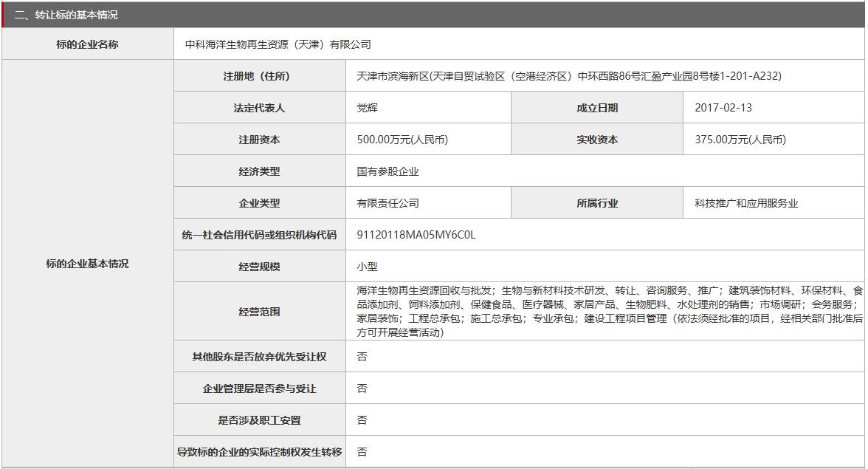Click the 实收资本 value 375.00万元（人民币）
This screenshot has height=469, width=868.
739,139
